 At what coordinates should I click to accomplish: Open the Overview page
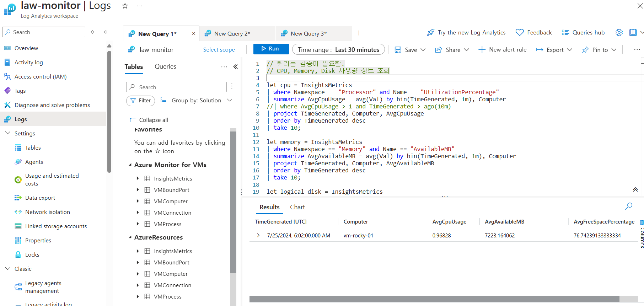[x=26, y=48]
